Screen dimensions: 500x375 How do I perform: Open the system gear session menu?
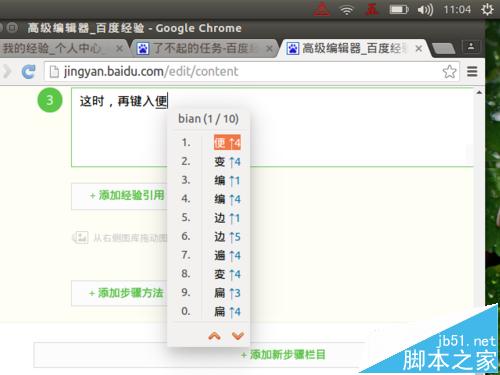(x=487, y=9)
